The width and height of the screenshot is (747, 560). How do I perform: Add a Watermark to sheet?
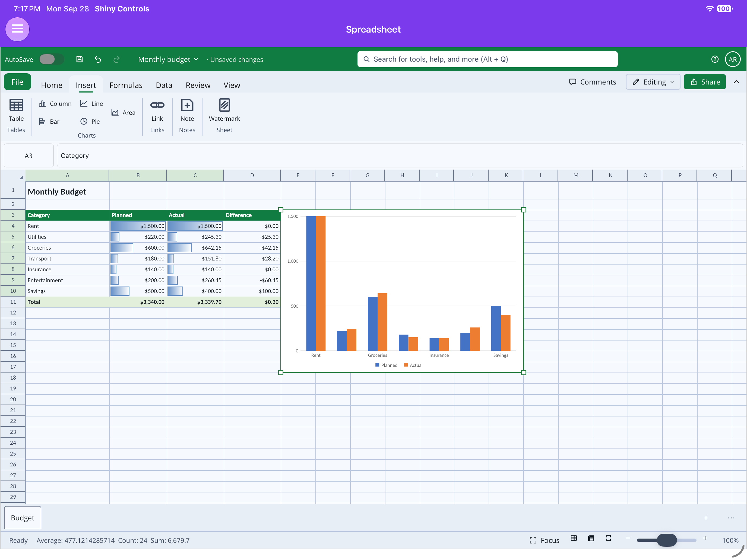(224, 110)
